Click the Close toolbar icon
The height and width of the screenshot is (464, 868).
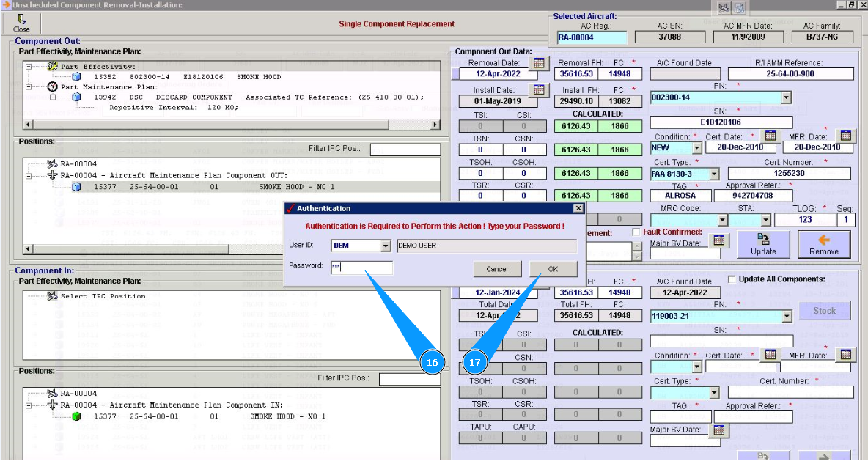21,23
